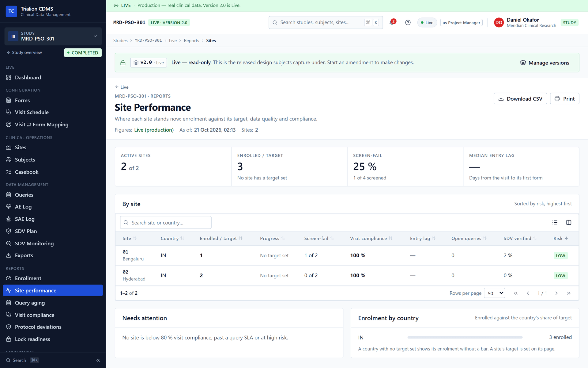Image resolution: width=588 pixels, height=368 pixels.
Task: Open the column visibility icon in By site
Action: click(569, 223)
